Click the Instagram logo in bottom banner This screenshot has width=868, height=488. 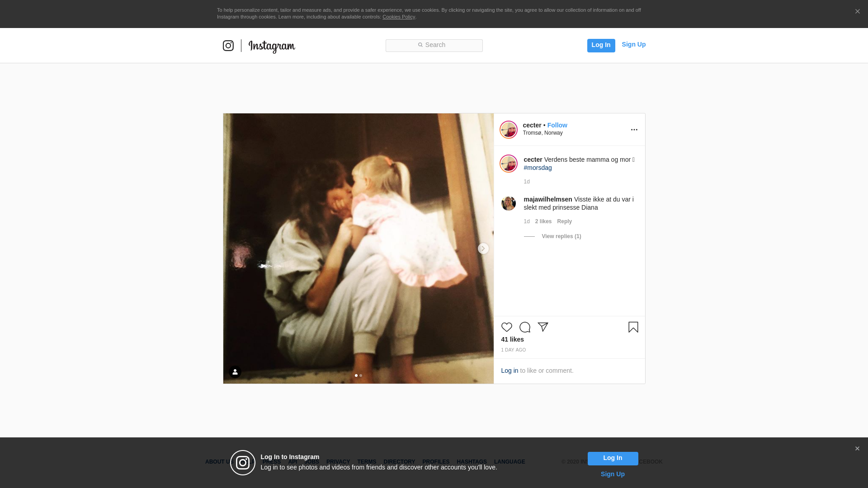point(243,463)
